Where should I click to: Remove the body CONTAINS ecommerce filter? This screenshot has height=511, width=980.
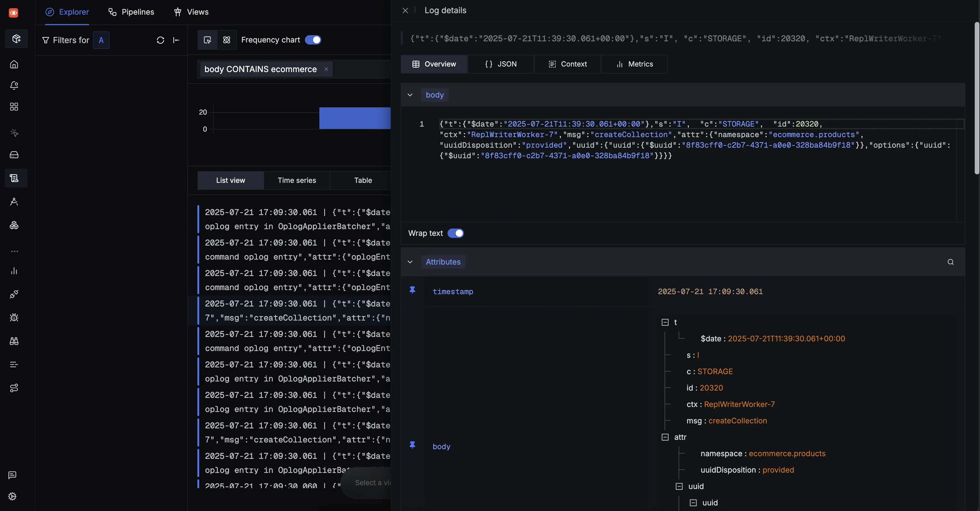(x=326, y=69)
